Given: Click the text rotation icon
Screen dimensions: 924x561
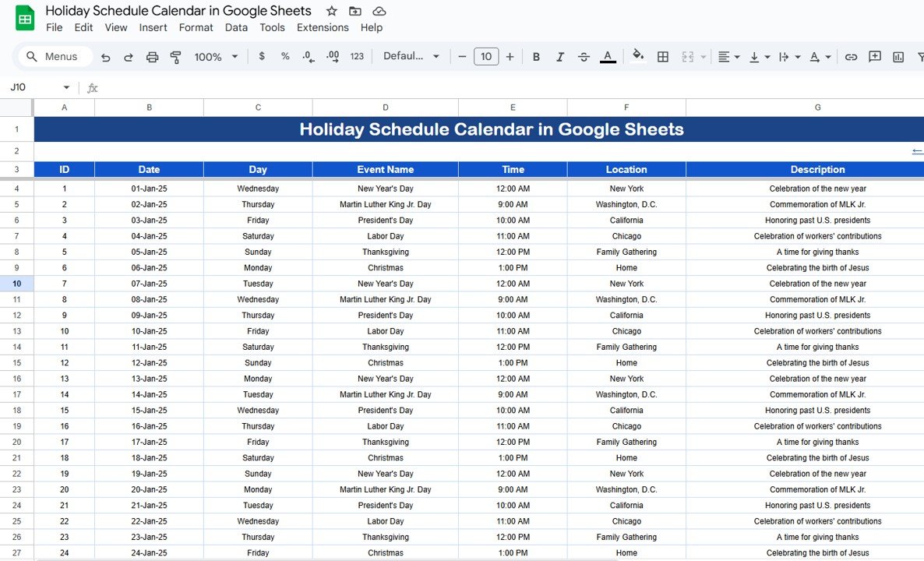Looking at the screenshot, I should click(814, 57).
